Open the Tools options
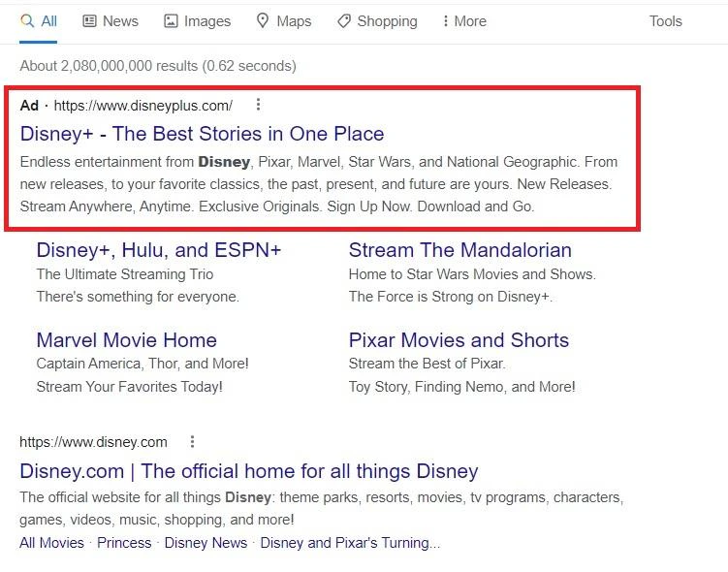728x572 pixels. pyautogui.click(x=665, y=21)
